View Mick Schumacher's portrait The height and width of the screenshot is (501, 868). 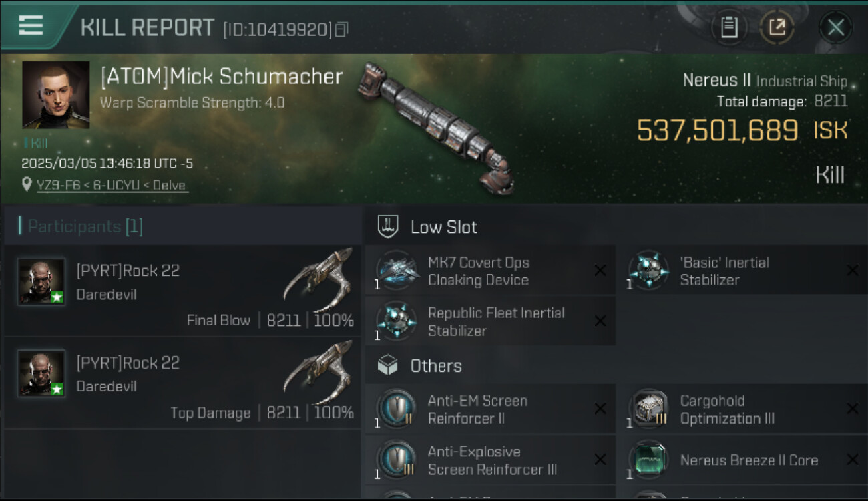[x=56, y=95]
